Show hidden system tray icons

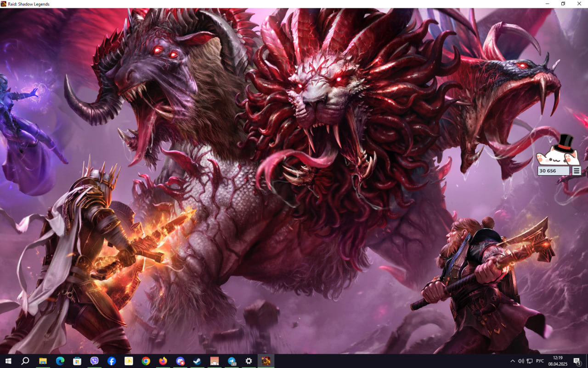[x=513, y=361]
